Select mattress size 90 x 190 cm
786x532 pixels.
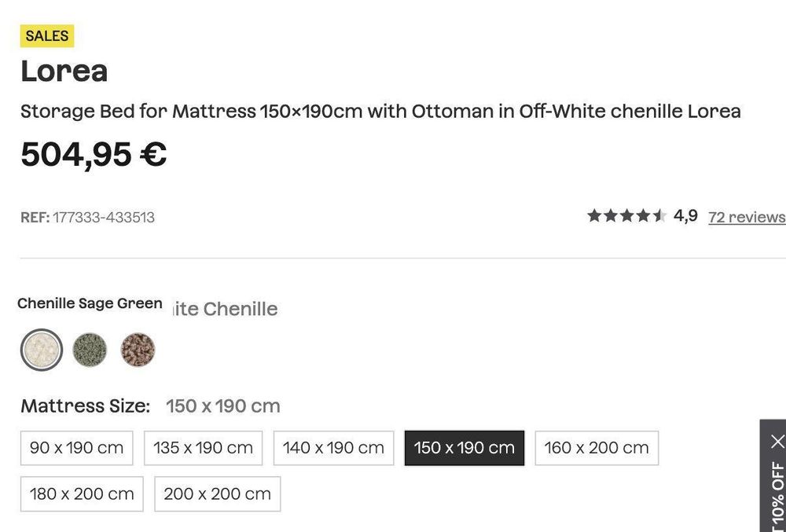tap(77, 448)
